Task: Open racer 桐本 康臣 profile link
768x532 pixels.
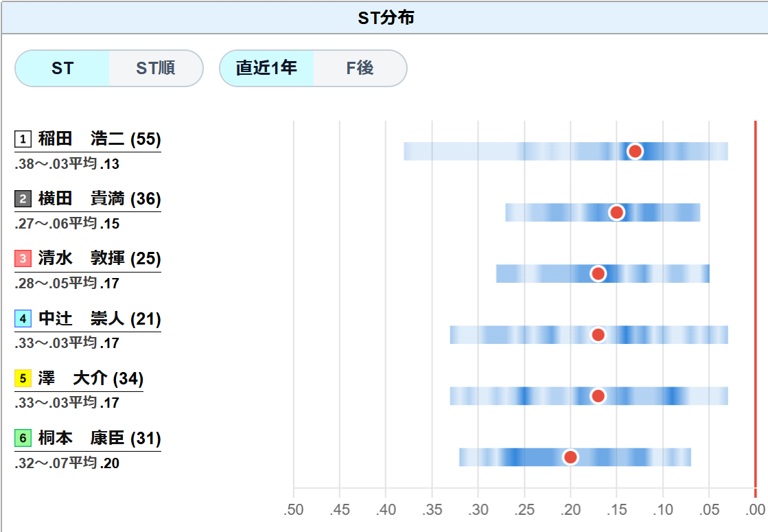Action: point(100,438)
